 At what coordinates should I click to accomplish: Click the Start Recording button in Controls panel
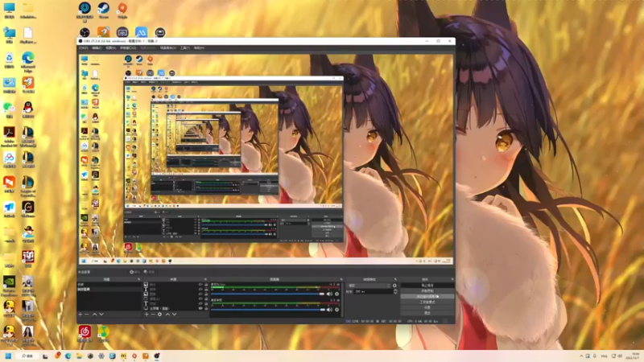coord(427,291)
